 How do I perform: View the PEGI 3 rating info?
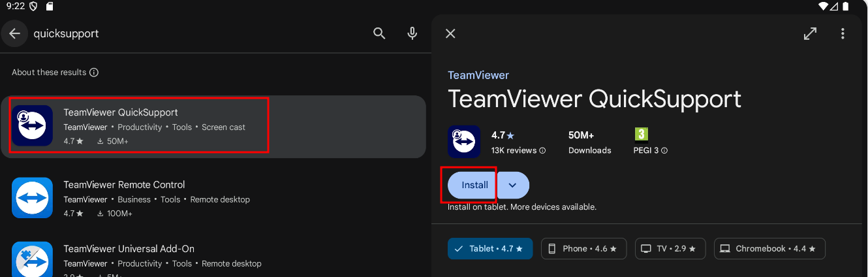pyautogui.click(x=651, y=150)
